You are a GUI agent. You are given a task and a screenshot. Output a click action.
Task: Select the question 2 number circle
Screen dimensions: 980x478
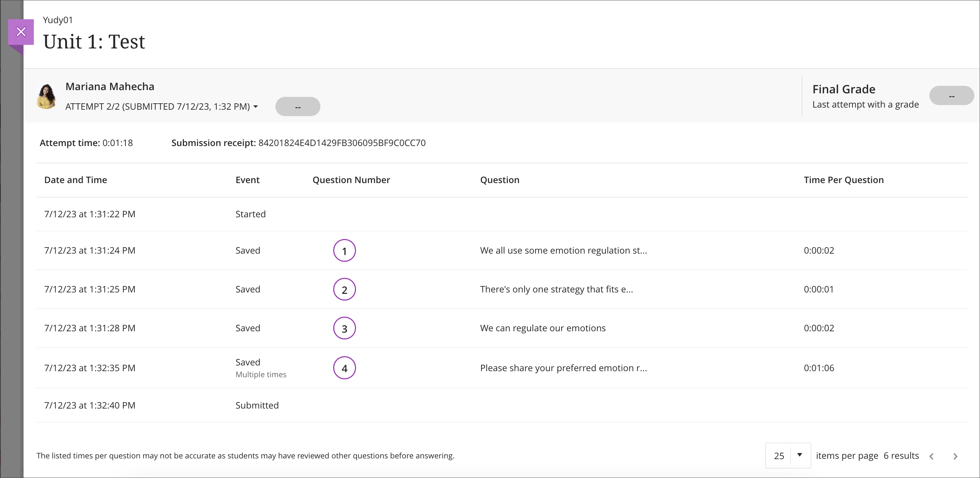[344, 289]
